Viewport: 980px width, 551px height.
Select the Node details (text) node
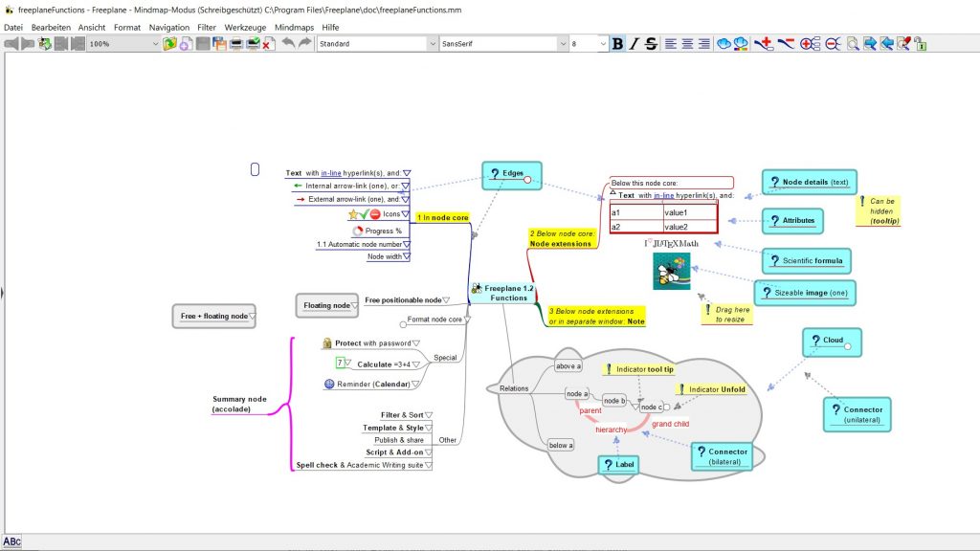click(x=810, y=183)
